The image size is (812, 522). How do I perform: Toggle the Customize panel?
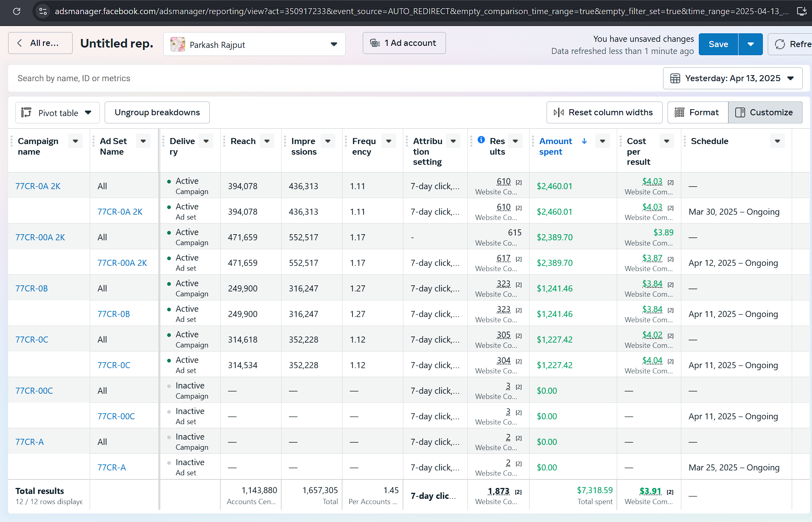click(x=765, y=112)
